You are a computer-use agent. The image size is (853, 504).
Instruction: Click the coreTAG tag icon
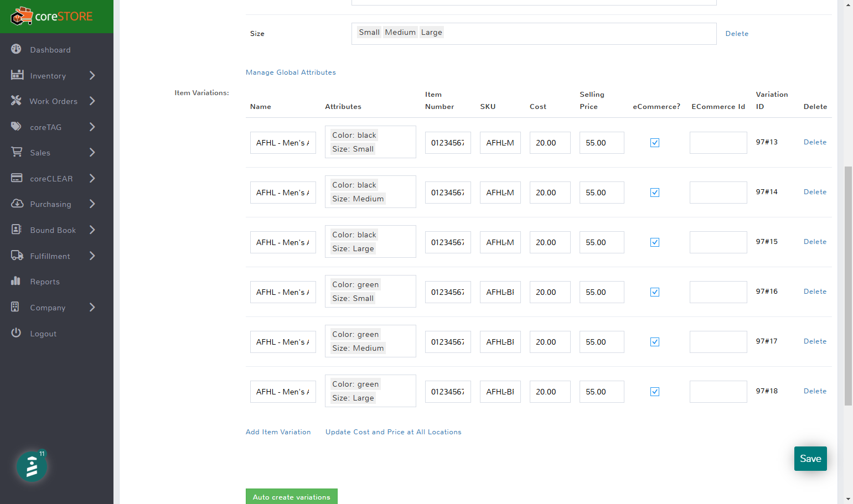click(x=17, y=126)
